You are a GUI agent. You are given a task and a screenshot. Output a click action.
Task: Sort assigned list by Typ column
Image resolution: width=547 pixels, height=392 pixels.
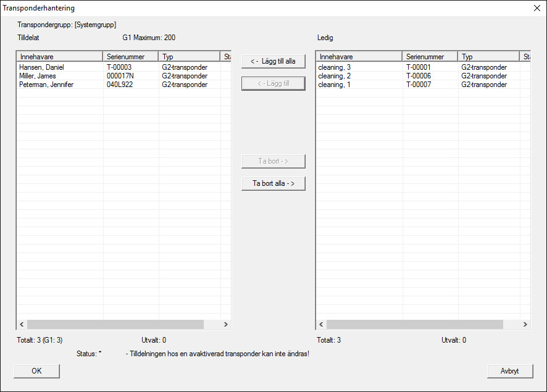(189, 57)
